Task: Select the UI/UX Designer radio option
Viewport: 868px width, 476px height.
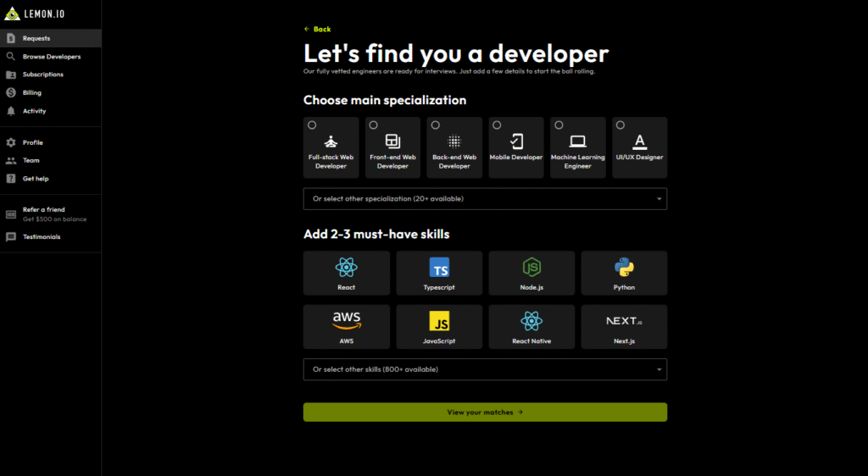Action: click(x=620, y=125)
